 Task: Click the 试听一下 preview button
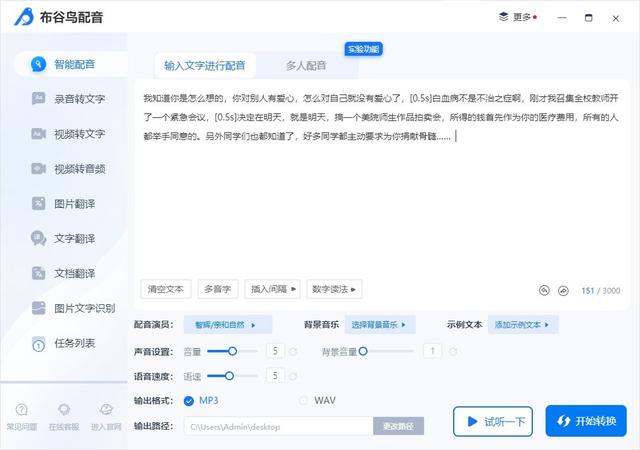pos(494,422)
